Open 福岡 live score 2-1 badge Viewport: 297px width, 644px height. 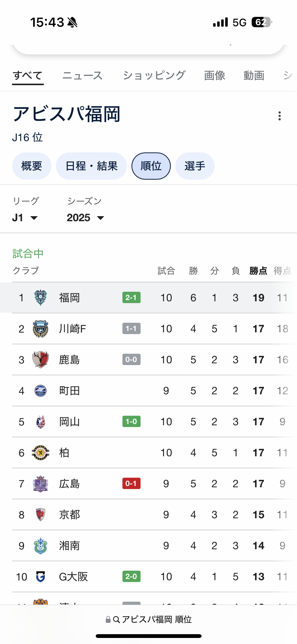(x=131, y=298)
